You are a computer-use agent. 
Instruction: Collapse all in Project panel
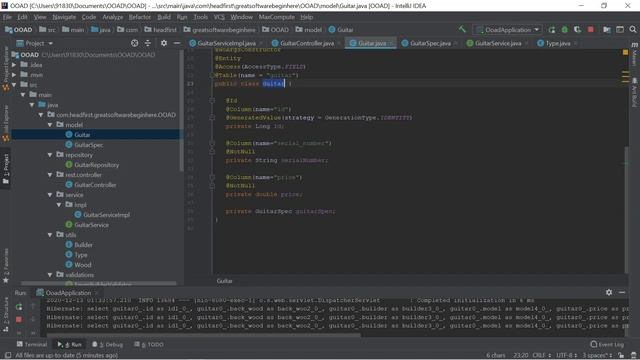[x=148, y=43]
